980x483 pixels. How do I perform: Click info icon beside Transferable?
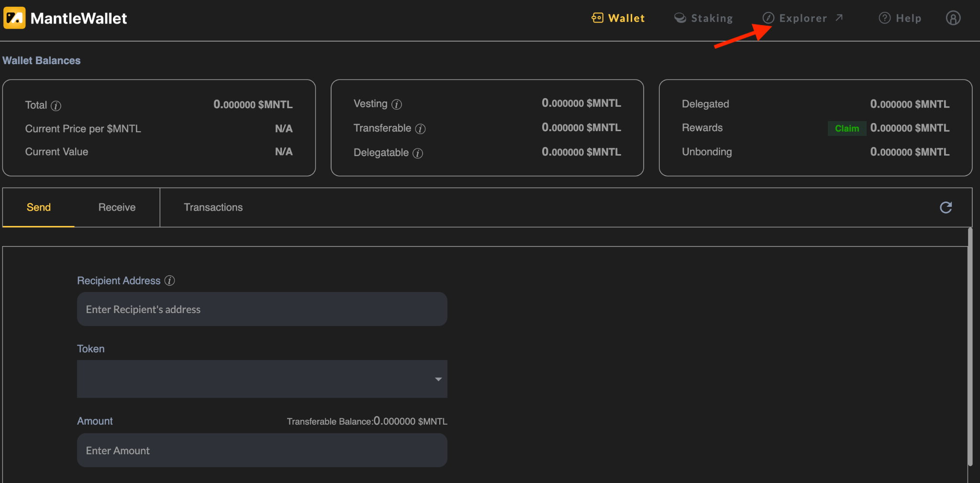[x=420, y=129]
